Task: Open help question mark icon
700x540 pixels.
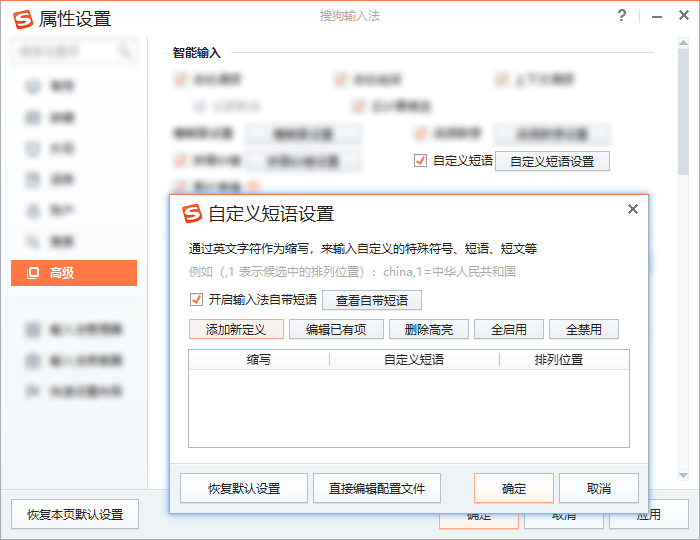Action: click(622, 16)
